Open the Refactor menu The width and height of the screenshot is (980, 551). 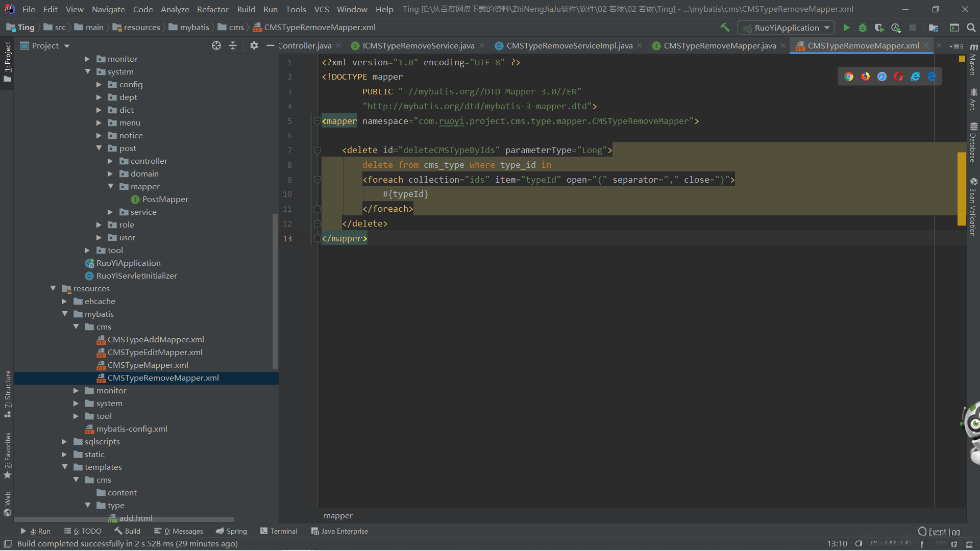[x=212, y=9]
